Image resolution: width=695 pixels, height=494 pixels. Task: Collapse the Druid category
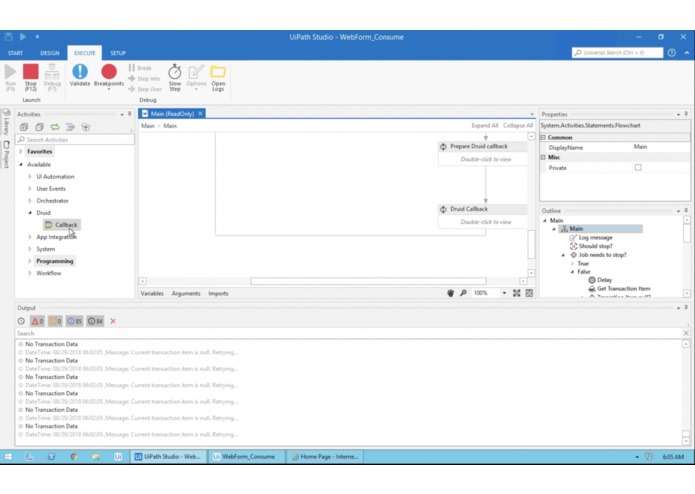(30, 213)
